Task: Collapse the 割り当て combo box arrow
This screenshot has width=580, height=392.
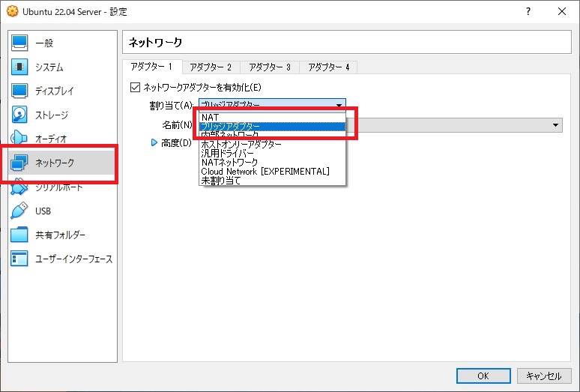Action: point(339,105)
